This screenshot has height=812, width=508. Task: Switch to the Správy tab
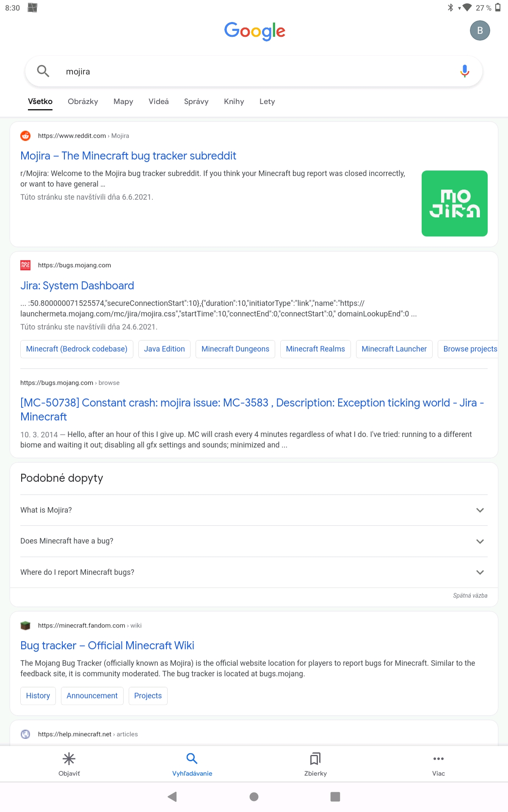point(196,101)
